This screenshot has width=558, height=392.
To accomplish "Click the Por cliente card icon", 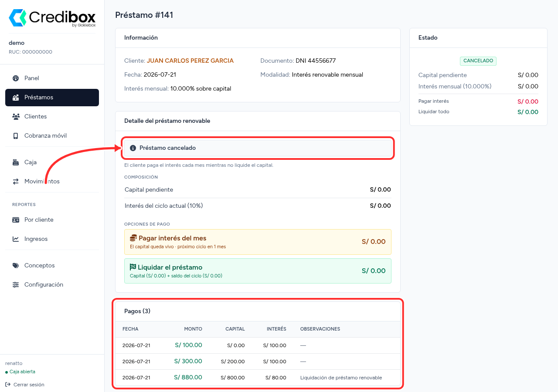I will pyautogui.click(x=16, y=220).
